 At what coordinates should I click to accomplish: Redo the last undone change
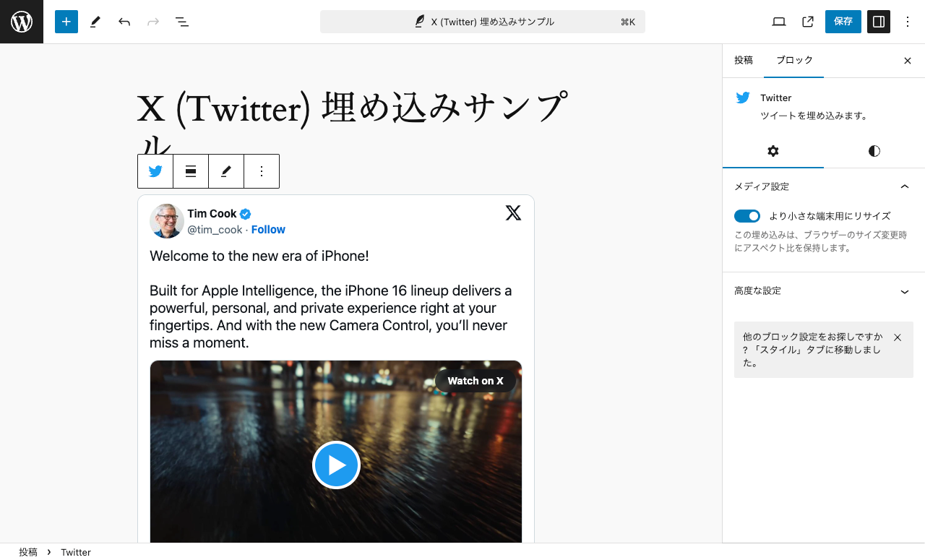153,22
